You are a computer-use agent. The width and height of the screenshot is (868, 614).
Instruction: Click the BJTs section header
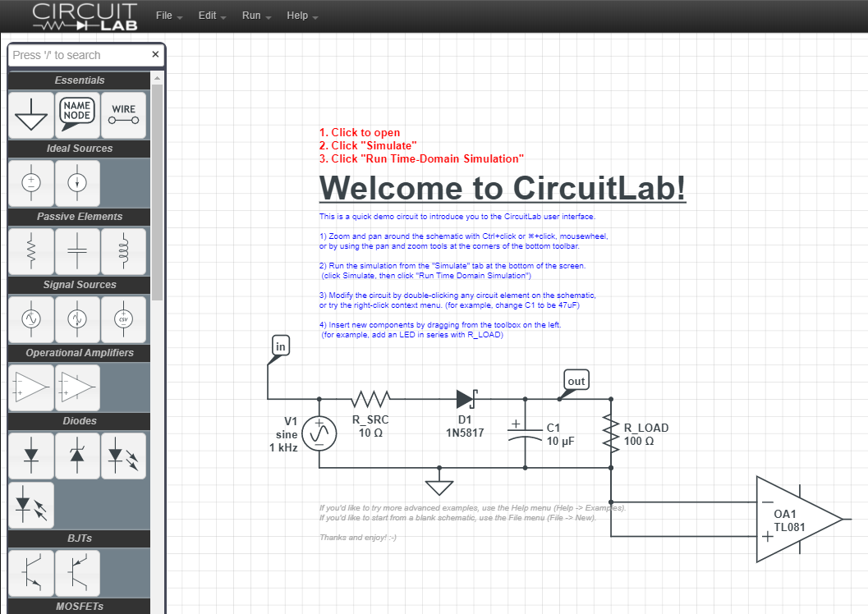[79, 538]
